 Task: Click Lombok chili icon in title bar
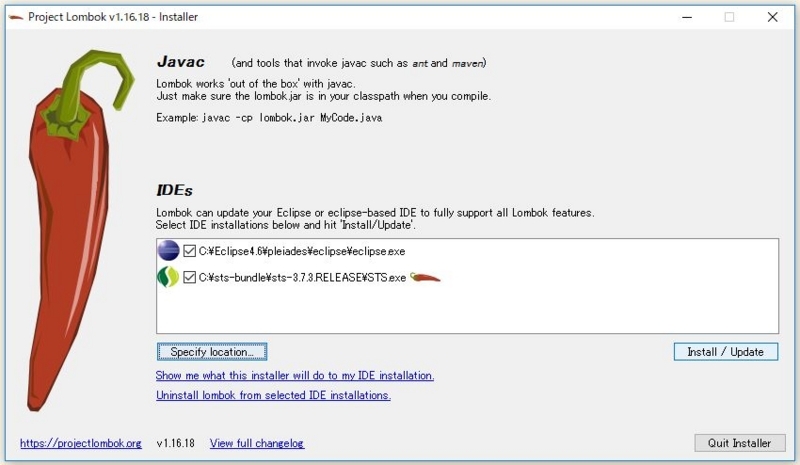pyautogui.click(x=16, y=17)
